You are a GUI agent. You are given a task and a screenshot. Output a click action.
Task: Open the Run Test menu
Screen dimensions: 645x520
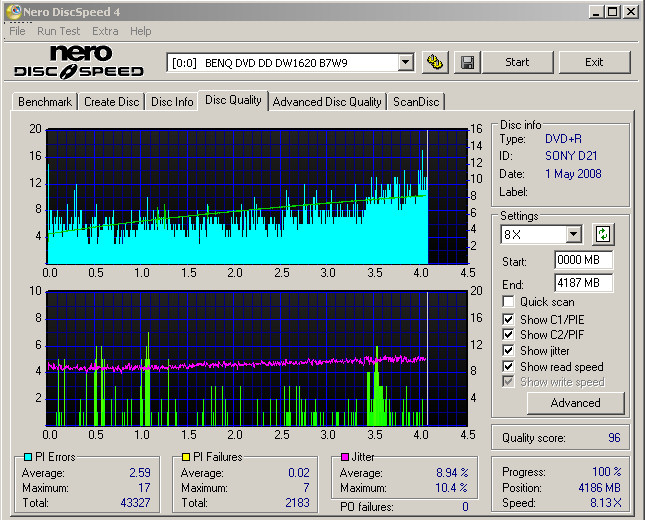pyautogui.click(x=58, y=31)
